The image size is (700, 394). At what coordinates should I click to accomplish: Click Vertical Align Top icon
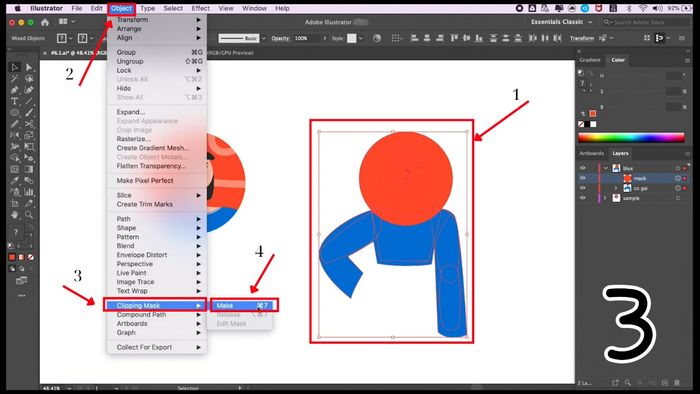(x=454, y=38)
